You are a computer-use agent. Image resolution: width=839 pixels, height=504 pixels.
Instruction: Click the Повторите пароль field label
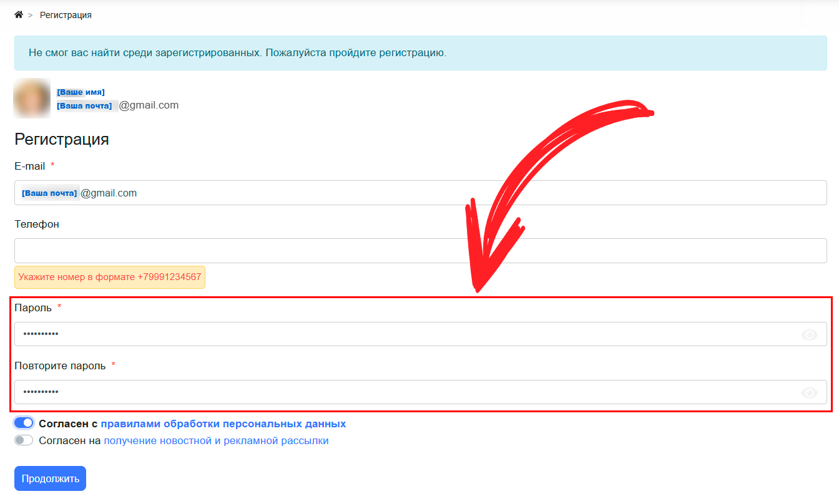click(x=60, y=366)
